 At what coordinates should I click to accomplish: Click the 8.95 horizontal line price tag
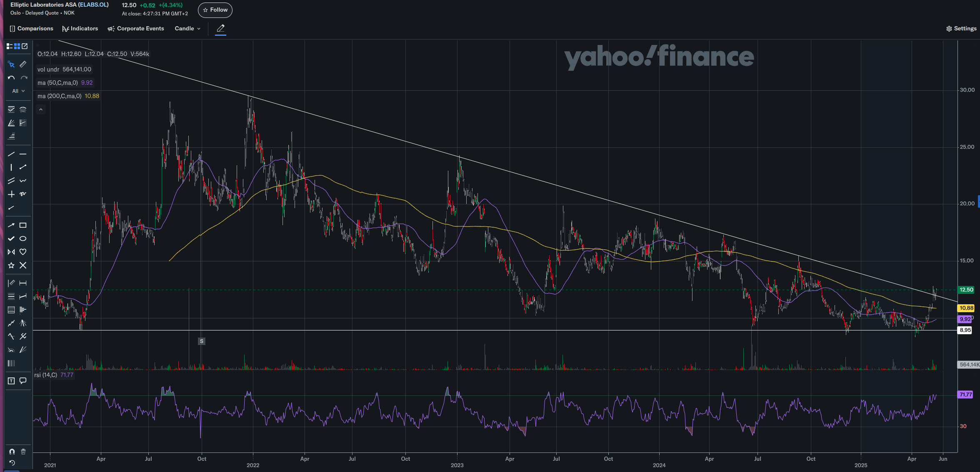coord(965,330)
